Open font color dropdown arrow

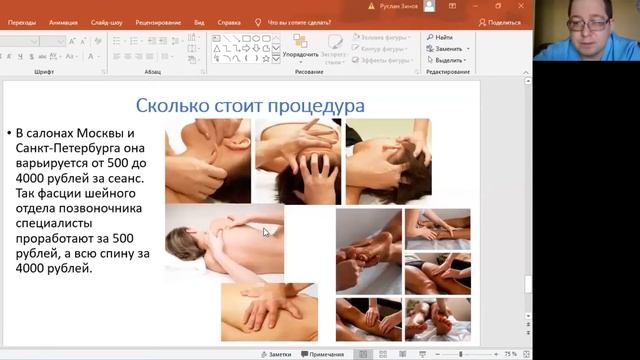[x=99, y=57]
